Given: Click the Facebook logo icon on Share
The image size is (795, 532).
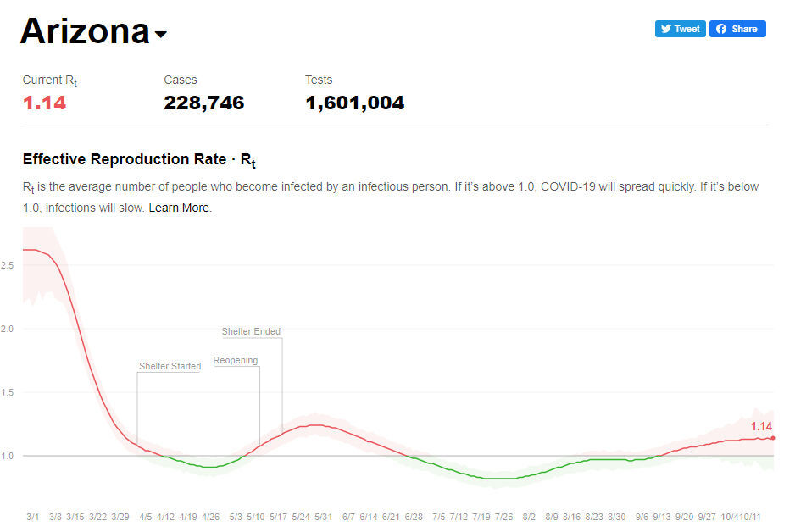Looking at the screenshot, I should point(721,30).
